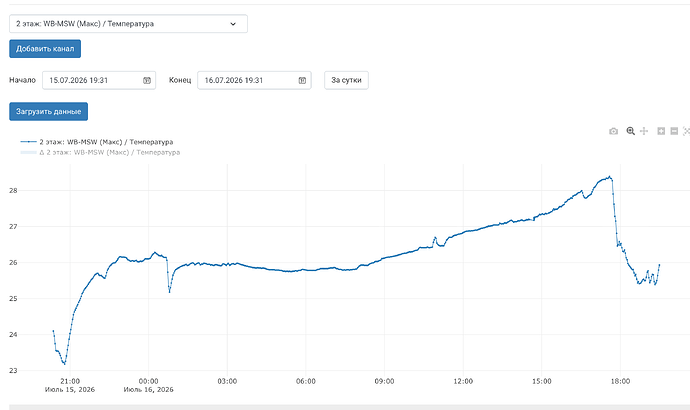Click the Конец field label
Screen dimensions: 690x410
pyautogui.click(x=180, y=80)
